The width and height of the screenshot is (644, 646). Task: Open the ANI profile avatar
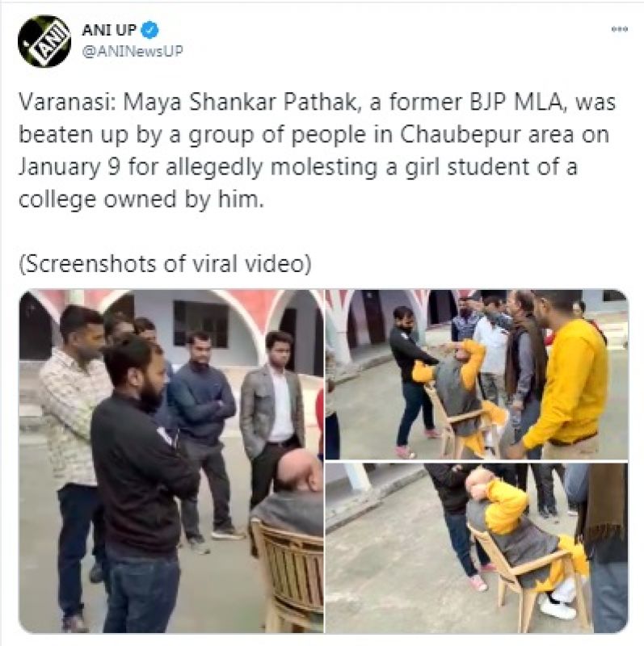click(44, 41)
